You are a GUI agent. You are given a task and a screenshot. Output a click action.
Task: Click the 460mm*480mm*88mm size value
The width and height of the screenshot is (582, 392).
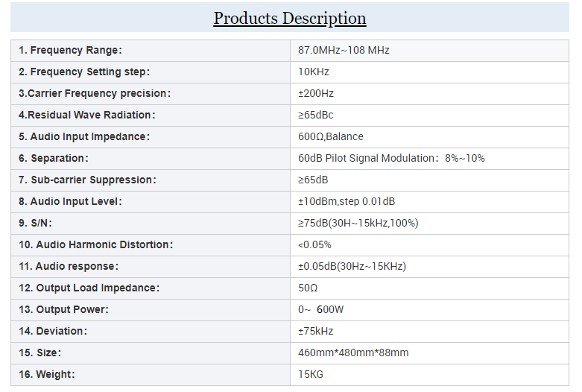[x=353, y=353]
